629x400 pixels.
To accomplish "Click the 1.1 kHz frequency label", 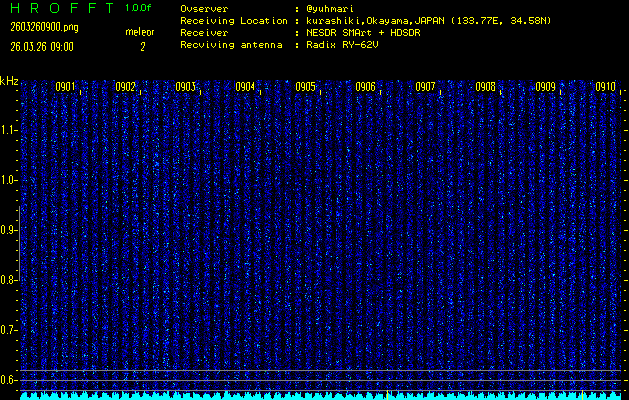I will (9, 130).
